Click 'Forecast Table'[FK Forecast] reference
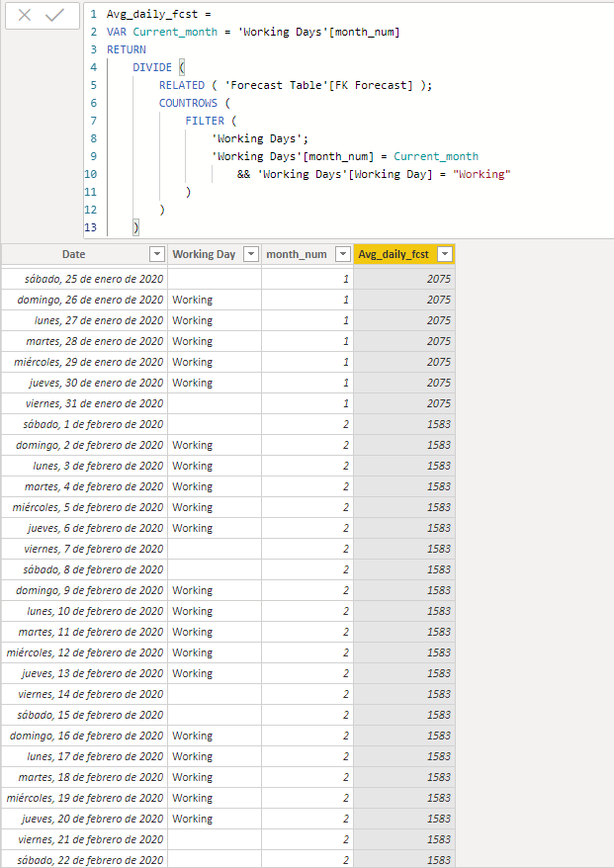 tap(319, 85)
